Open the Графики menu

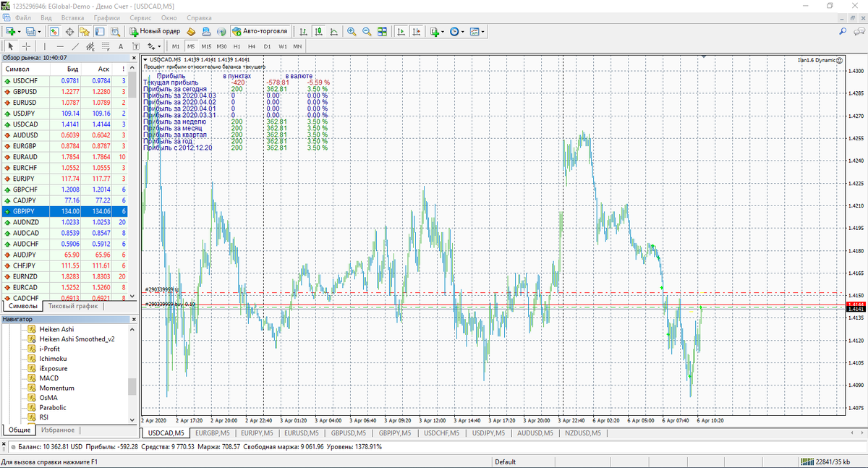[x=107, y=17]
